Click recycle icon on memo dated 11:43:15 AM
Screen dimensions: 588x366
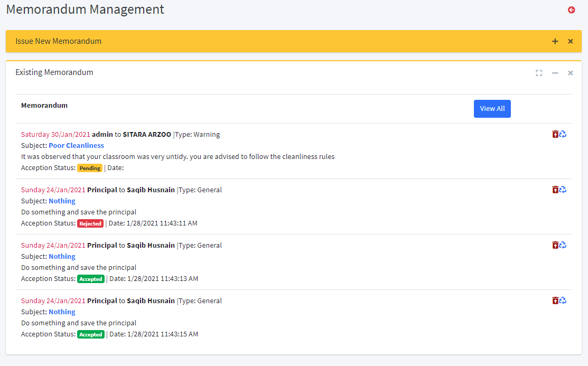563,301
